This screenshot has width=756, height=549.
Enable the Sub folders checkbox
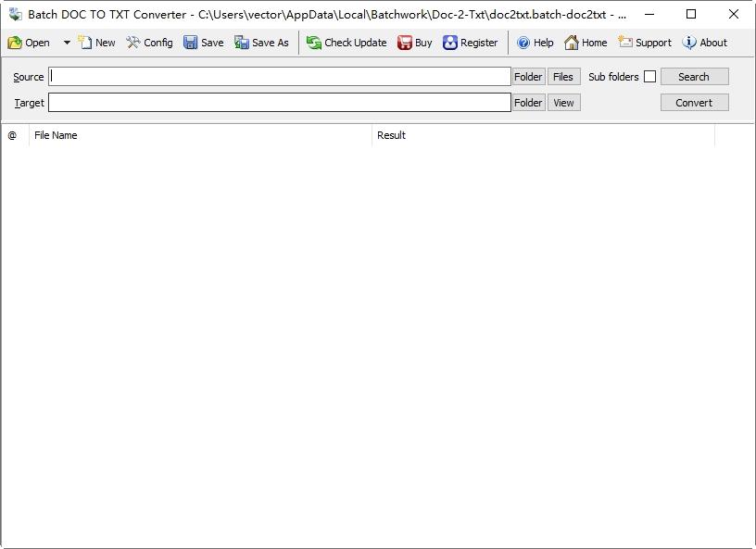[x=650, y=77]
